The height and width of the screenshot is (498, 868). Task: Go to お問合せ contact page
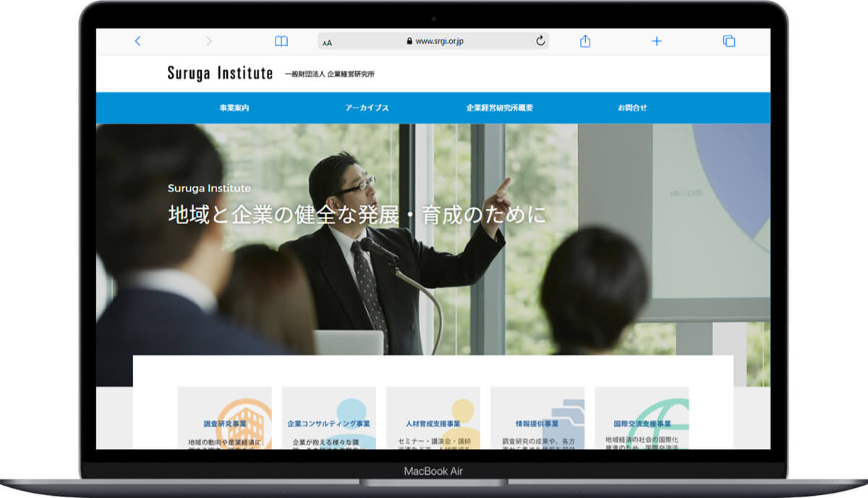(x=632, y=108)
